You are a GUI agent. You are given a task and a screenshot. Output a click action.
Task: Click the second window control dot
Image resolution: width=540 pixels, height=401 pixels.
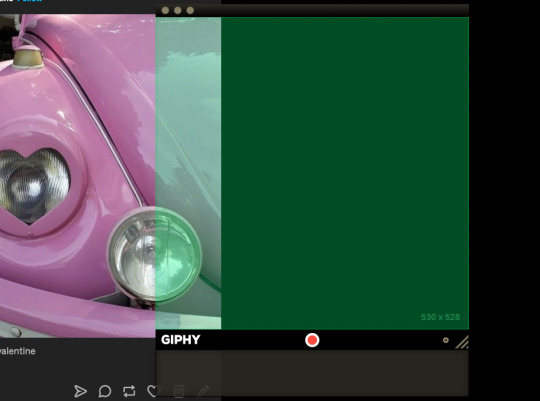click(x=178, y=10)
